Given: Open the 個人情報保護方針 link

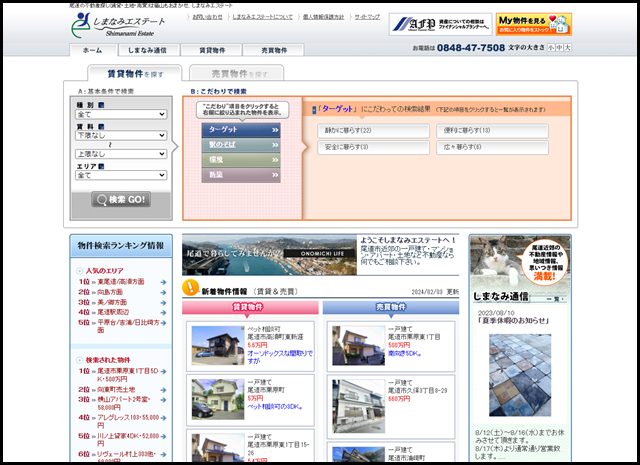Looking at the screenshot, I should coord(323,17).
